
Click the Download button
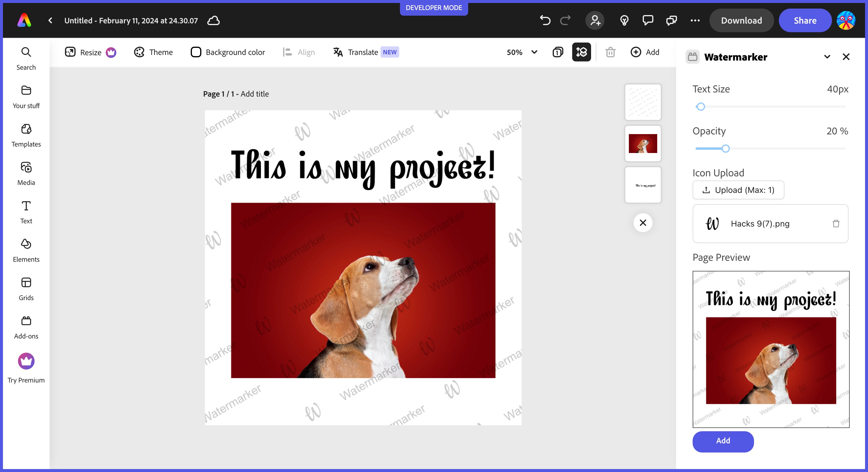pyautogui.click(x=741, y=21)
